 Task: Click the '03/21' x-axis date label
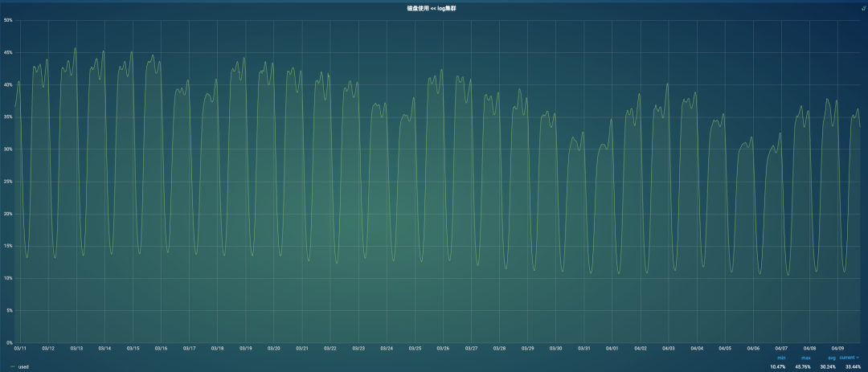click(x=302, y=348)
